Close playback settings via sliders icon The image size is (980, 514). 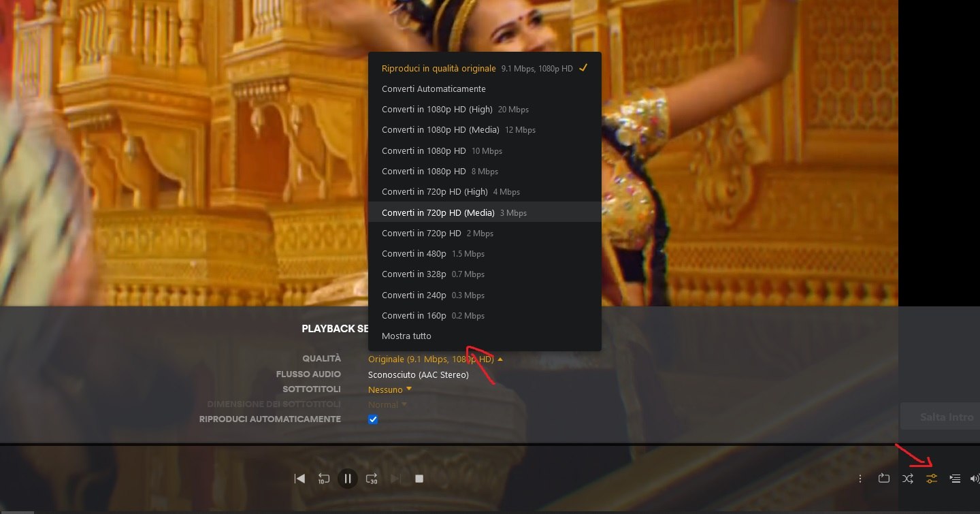(x=932, y=479)
